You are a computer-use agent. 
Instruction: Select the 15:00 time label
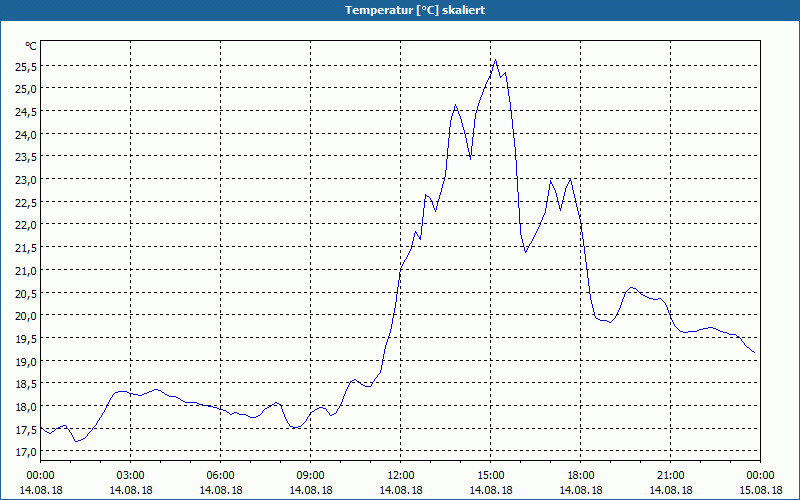tap(490, 476)
